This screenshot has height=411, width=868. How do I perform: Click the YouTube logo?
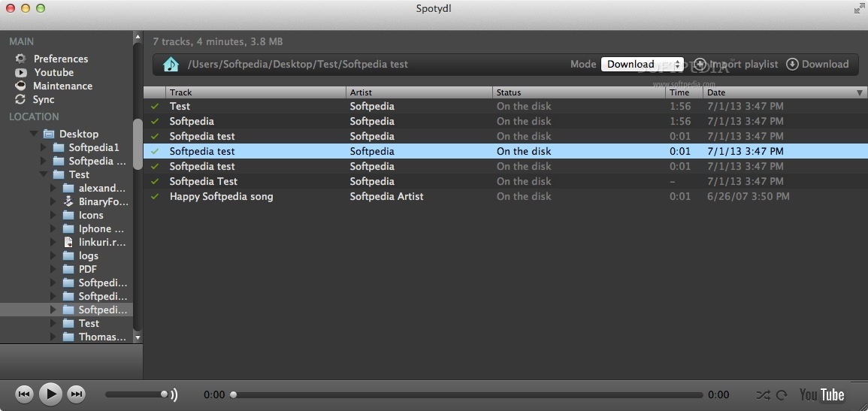point(821,394)
